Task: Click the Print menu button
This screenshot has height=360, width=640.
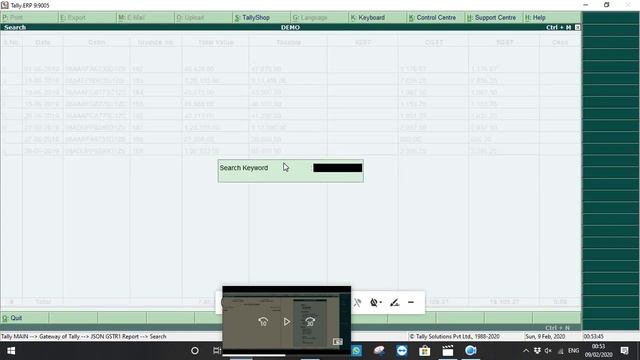Action: [x=29, y=18]
